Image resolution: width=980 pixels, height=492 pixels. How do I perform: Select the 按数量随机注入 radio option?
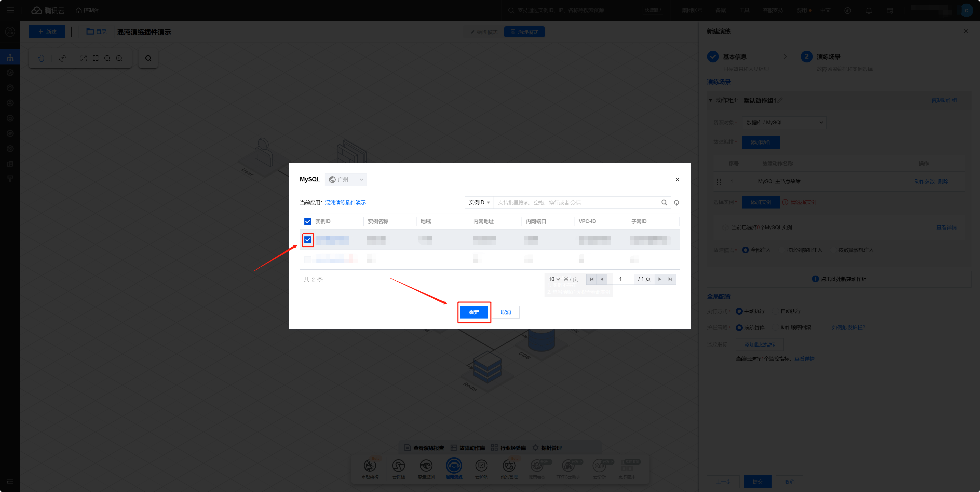pos(833,250)
